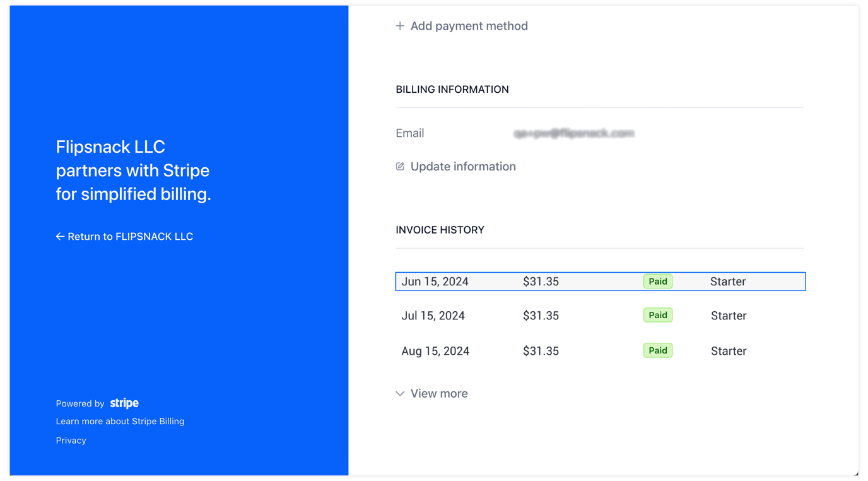Click the pencil edit icon near Update information
Screen dimensions: 868x481
pos(400,166)
